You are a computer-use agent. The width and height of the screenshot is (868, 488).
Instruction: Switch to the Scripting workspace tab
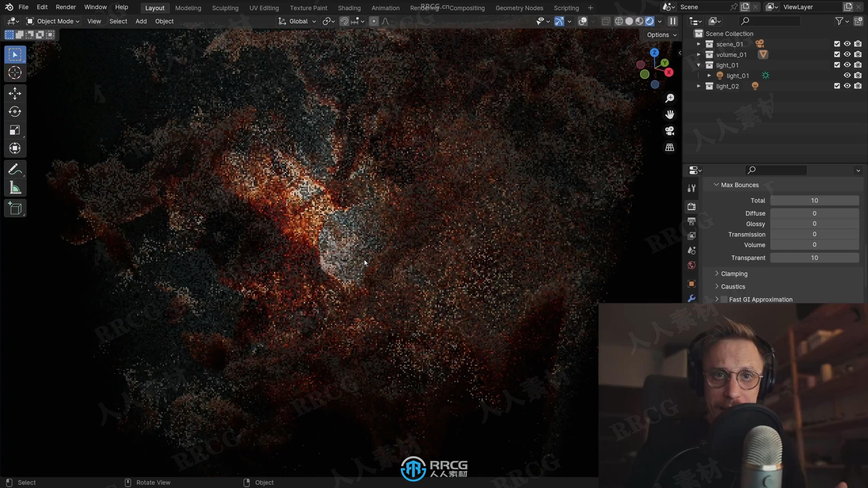coord(566,8)
